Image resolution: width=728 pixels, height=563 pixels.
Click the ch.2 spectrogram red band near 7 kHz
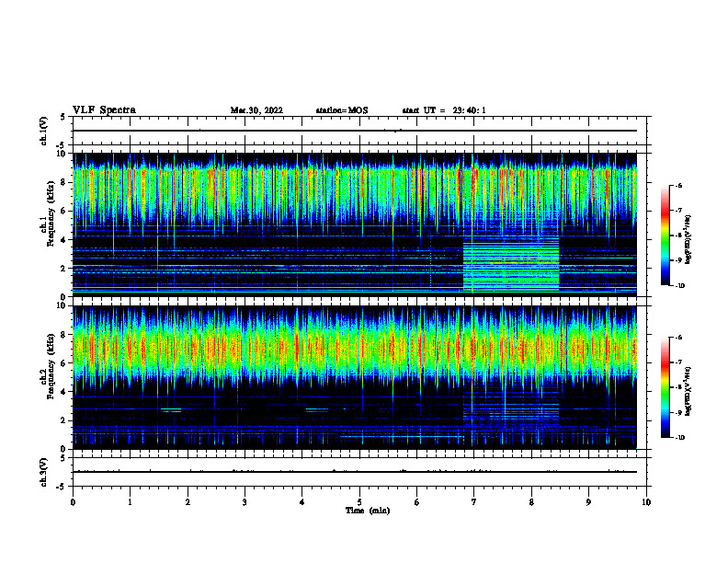point(354,349)
